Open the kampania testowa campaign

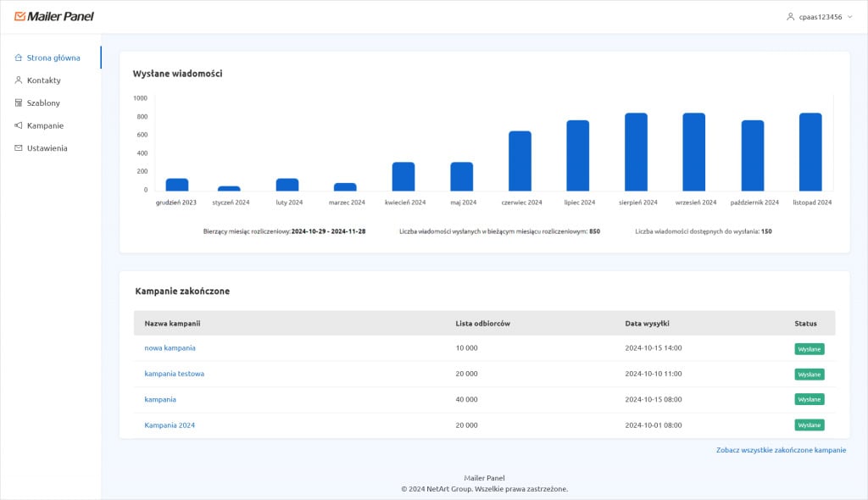tap(173, 373)
